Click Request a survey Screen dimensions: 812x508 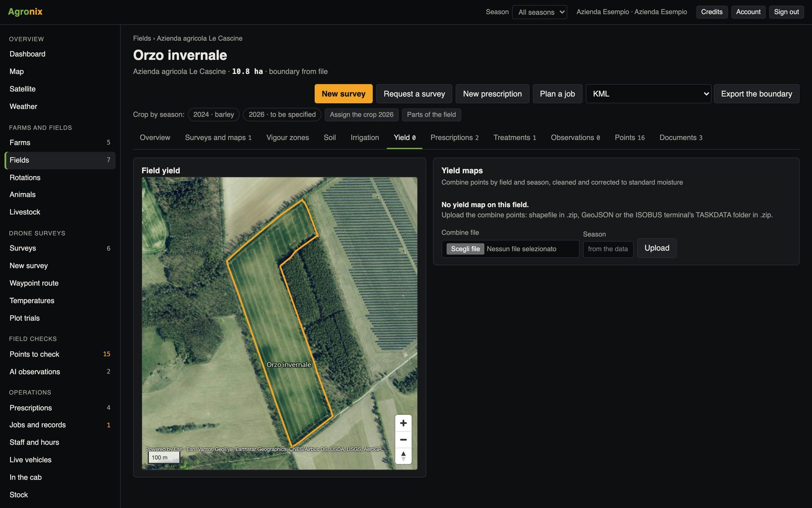414,94
